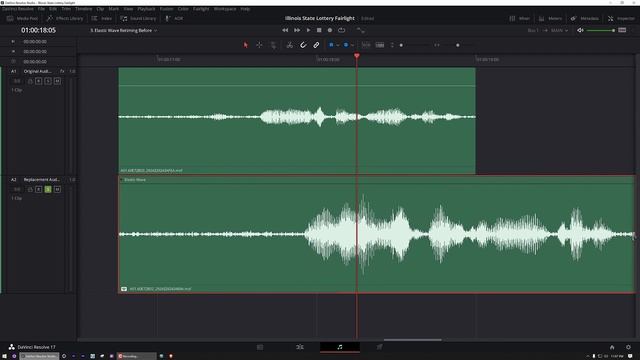The width and height of the screenshot is (640, 360).
Task: Open the Fairlight page music-note icon
Action: [340, 347]
